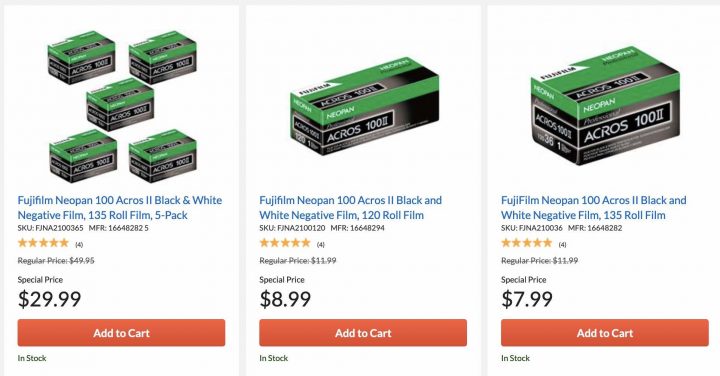Open the FujiFilm Acros II 135 Roll Film link
The image size is (720, 376).
click(594, 208)
